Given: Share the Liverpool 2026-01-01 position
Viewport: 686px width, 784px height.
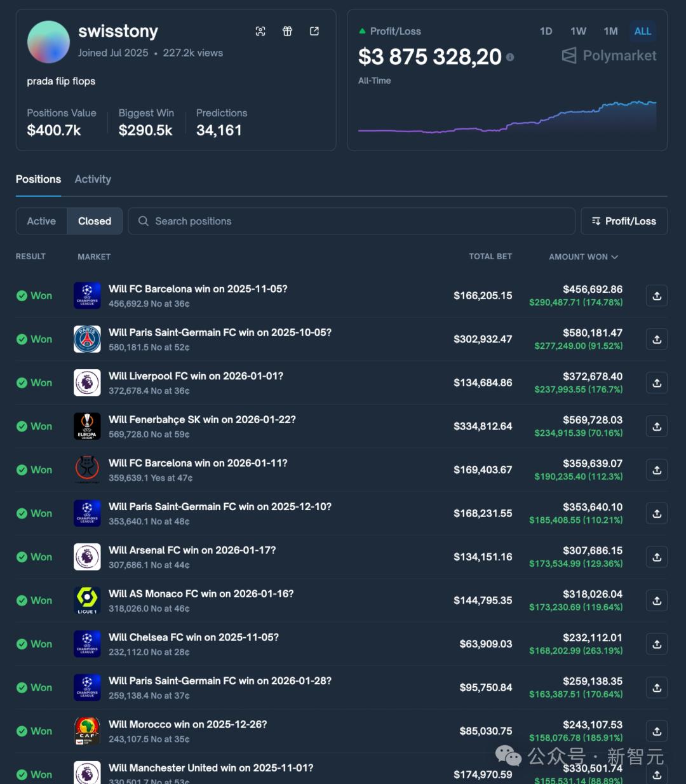Looking at the screenshot, I should [x=657, y=382].
